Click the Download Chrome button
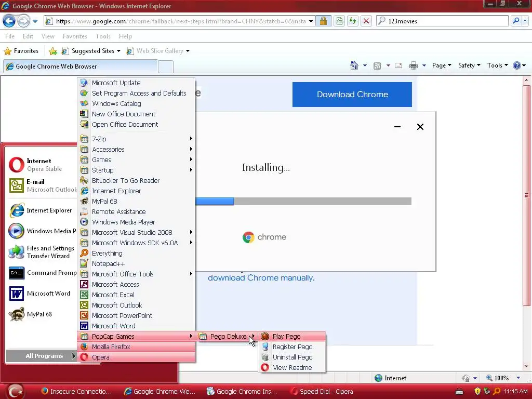The height and width of the screenshot is (399, 532). pos(352,95)
